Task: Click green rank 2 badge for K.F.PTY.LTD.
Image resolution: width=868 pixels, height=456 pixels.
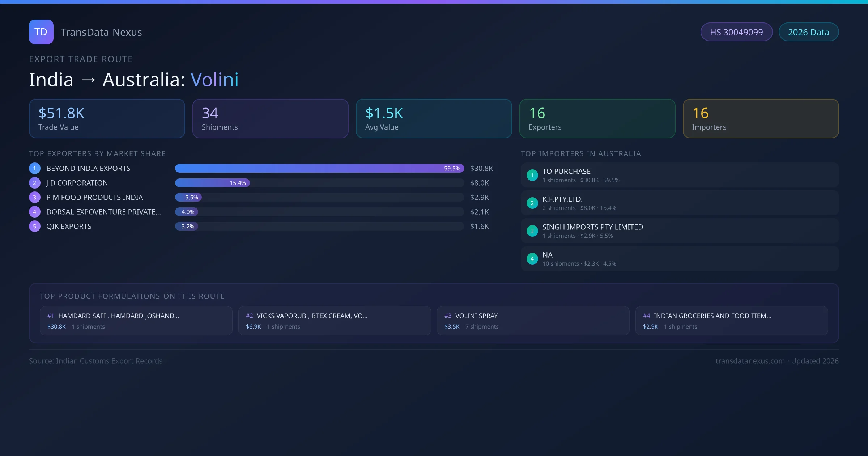Action: [532, 203]
